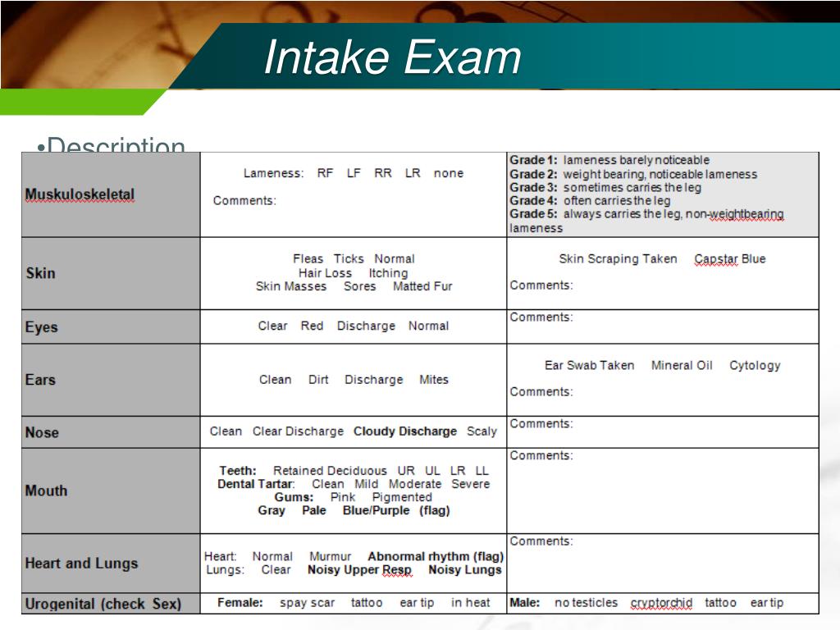Image resolution: width=840 pixels, height=630 pixels.
Task: Click the 'Skin Masses' option
Action: [291, 286]
